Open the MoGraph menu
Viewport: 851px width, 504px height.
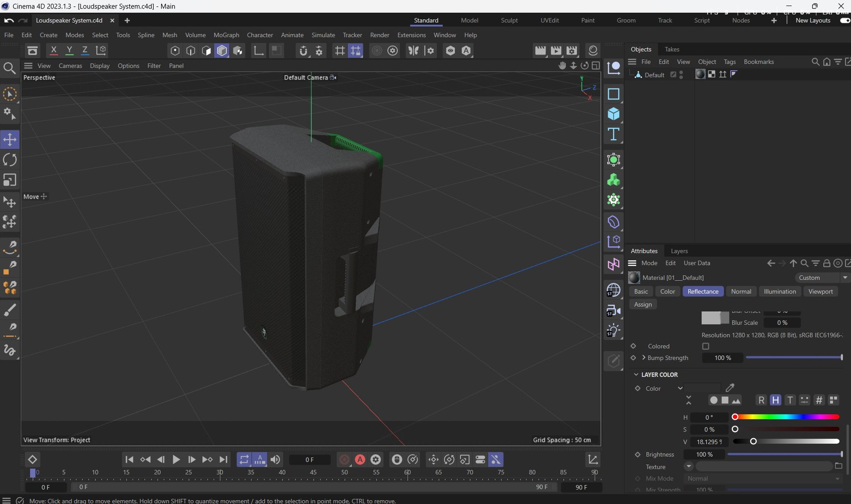(x=226, y=35)
